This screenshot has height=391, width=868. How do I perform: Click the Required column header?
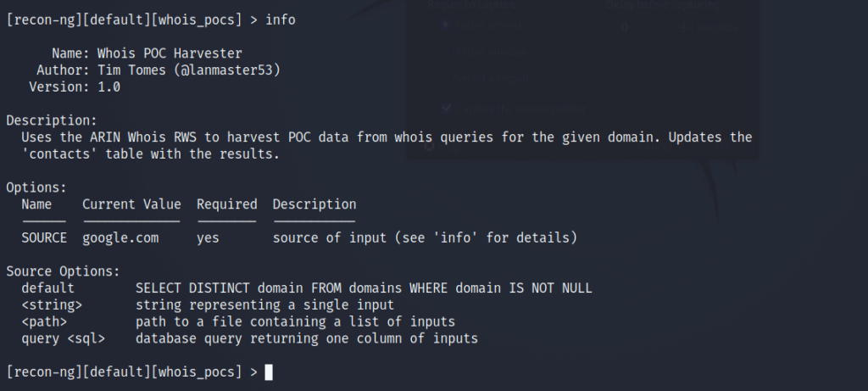pyautogui.click(x=227, y=204)
